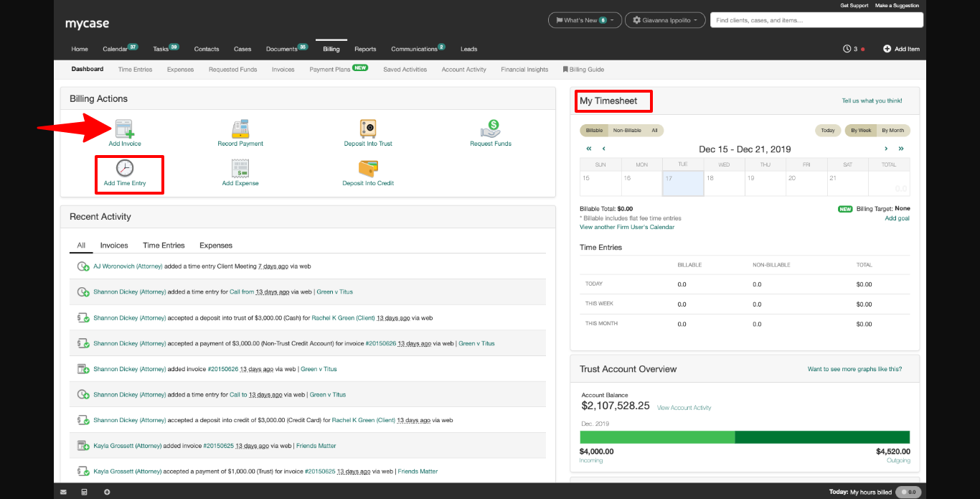Click the envelope icon in the bottom bar
This screenshot has width=980, height=499.
point(63,492)
